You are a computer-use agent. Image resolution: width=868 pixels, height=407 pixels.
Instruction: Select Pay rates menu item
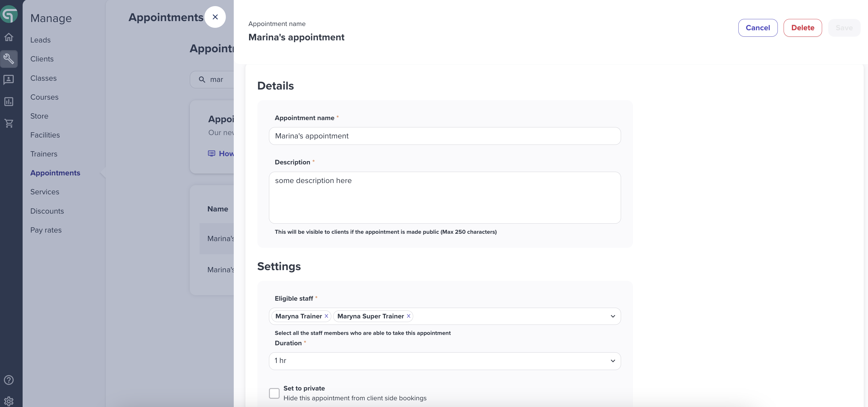(x=46, y=230)
